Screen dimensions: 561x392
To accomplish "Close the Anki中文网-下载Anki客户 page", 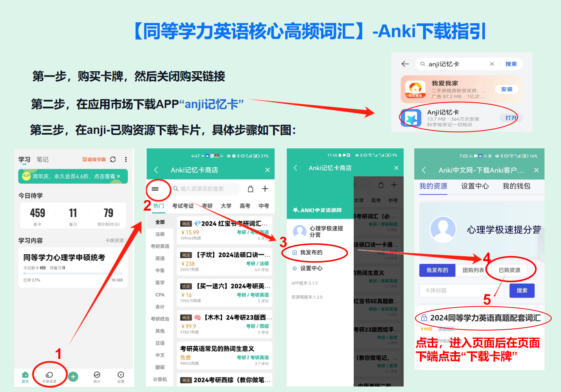I will point(536,170).
